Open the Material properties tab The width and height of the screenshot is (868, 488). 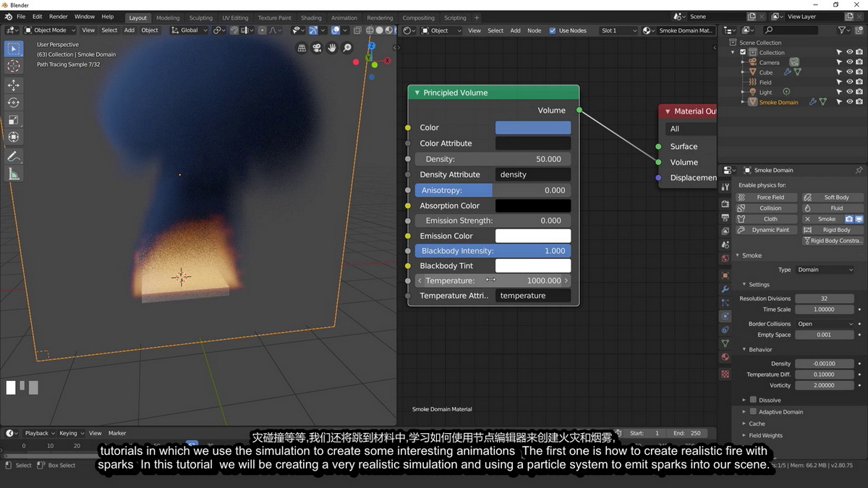[x=725, y=357]
